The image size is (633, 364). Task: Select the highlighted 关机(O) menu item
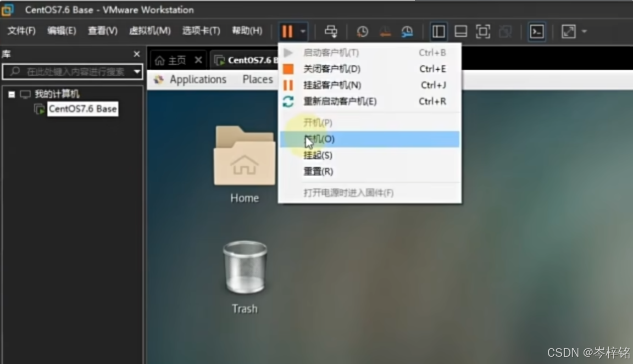point(369,139)
